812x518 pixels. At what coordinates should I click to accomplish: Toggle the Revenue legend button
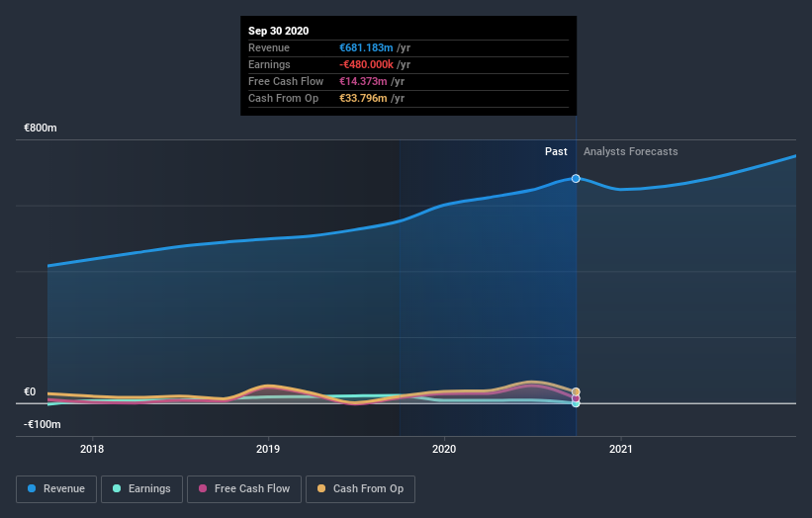[x=56, y=489]
